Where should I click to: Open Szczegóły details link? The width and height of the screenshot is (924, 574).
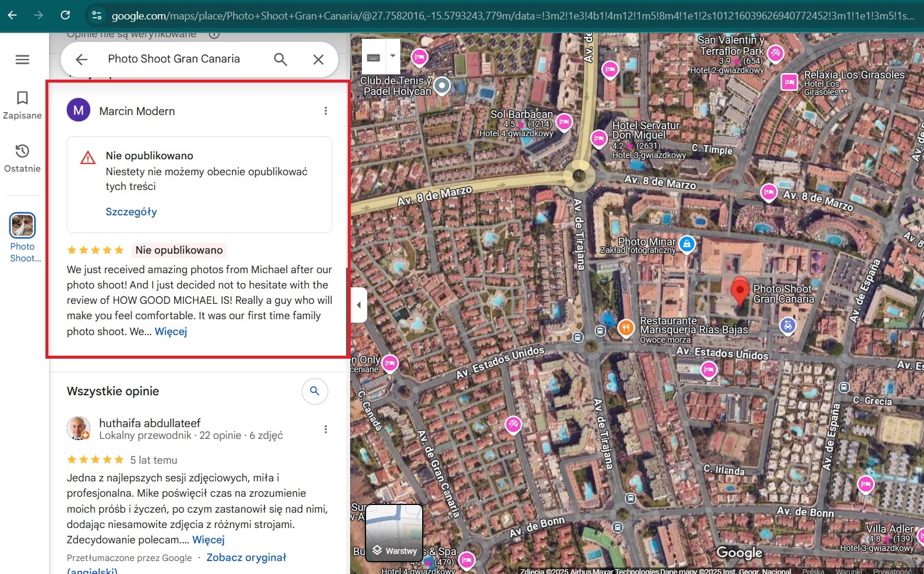[x=131, y=212]
